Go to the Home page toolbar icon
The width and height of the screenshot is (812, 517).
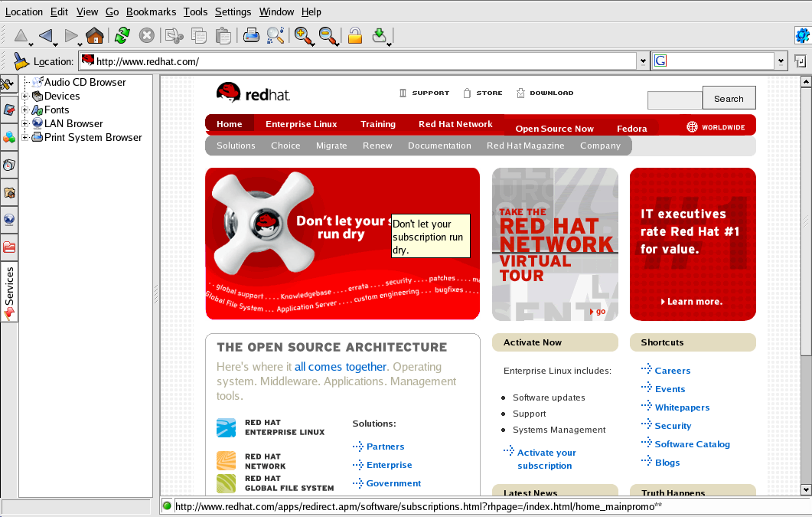pos(95,35)
